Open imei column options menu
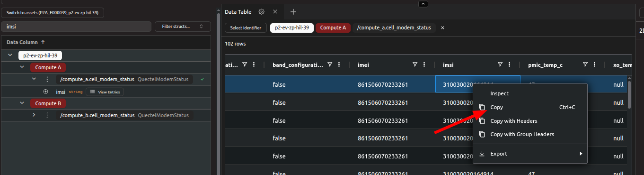 (424, 64)
